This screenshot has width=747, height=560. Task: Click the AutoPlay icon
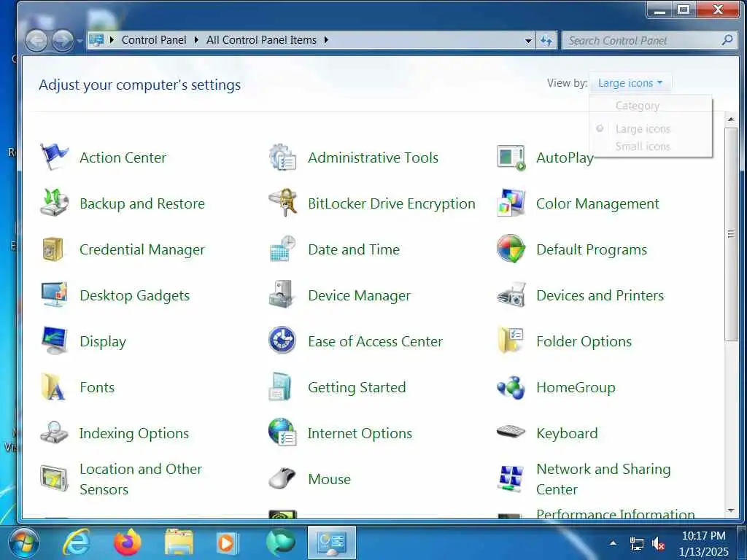click(511, 157)
